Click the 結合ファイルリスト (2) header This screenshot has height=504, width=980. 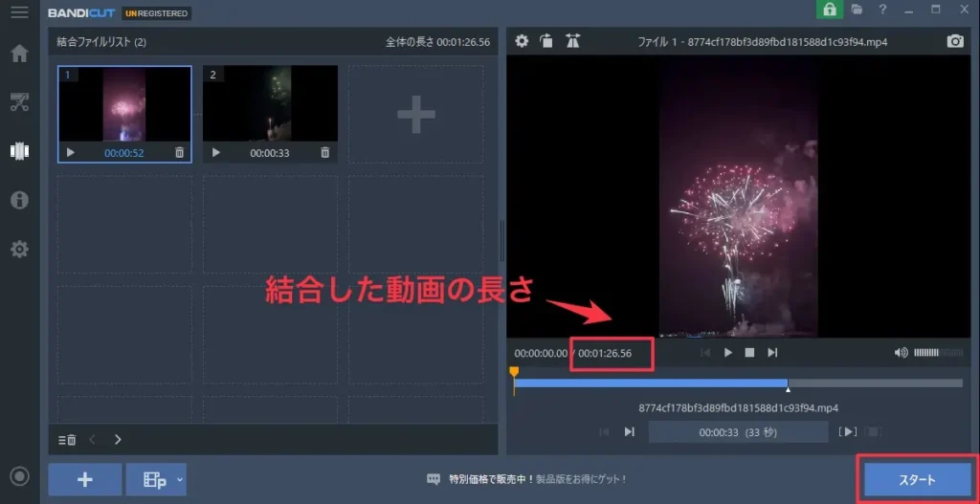click(x=101, y=42)
